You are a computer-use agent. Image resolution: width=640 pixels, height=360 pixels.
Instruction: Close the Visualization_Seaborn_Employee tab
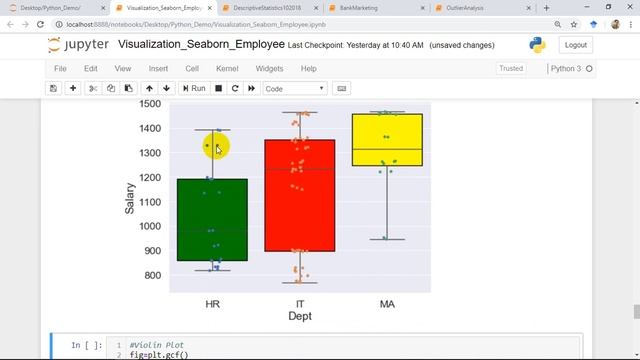(209, 8)
